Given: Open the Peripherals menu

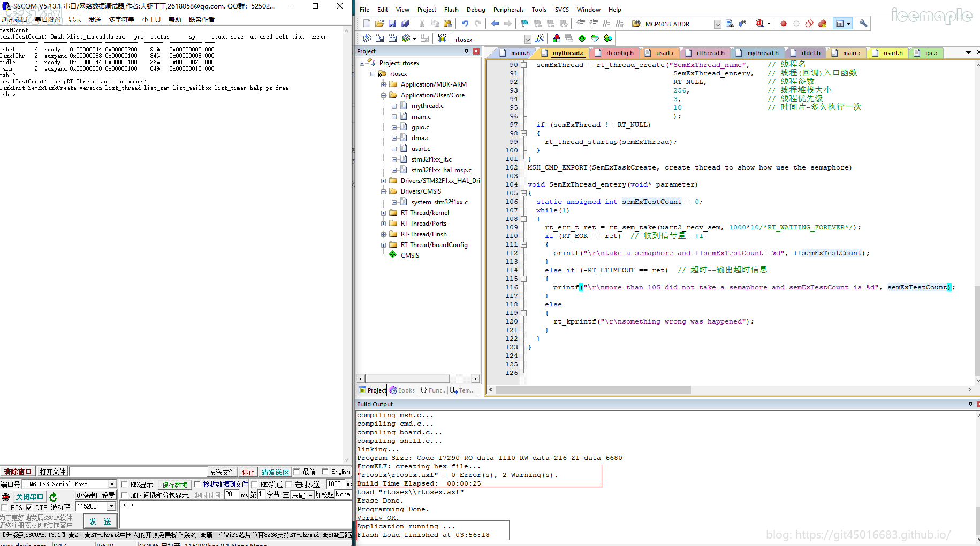Looking at the screenshot, I should pyautogui.click(x=508, y=10).
